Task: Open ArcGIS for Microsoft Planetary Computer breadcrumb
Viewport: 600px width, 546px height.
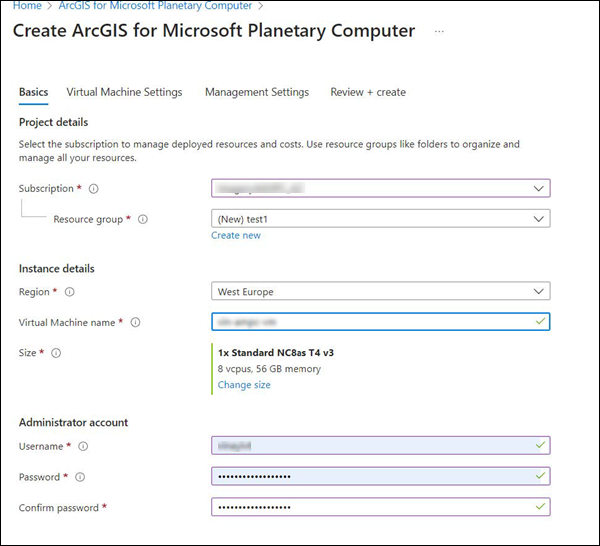Action: coord(155,6)
